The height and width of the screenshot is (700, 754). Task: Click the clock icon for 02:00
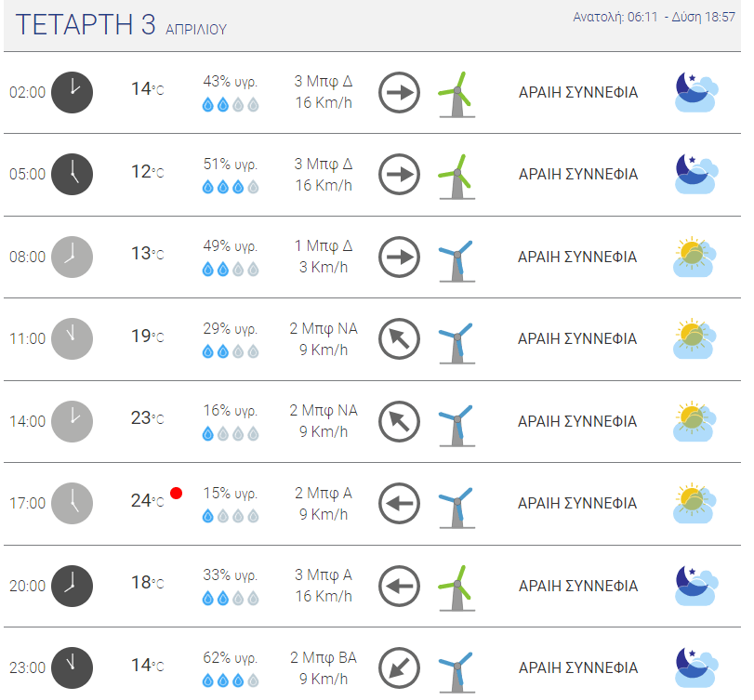coord(73,92)
